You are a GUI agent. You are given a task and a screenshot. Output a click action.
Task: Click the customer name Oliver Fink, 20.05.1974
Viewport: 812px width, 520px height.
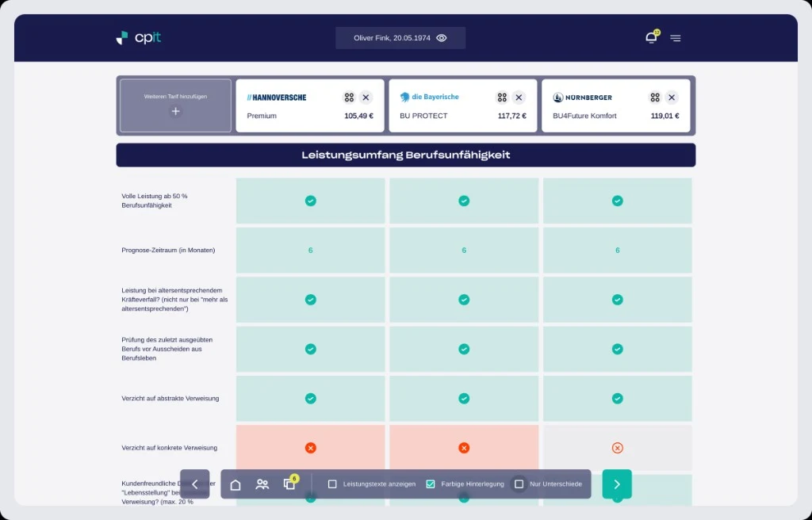[x=392, y=38]
